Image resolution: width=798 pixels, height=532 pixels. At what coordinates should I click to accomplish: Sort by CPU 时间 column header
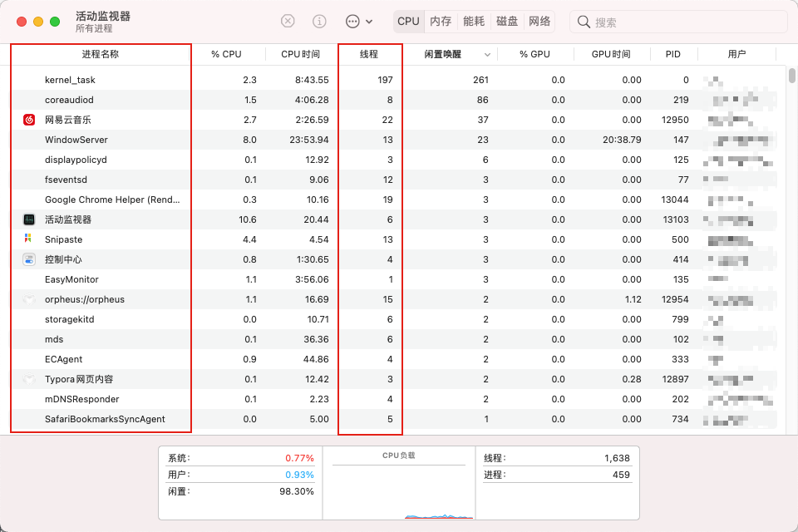click(x=300, y=54)
